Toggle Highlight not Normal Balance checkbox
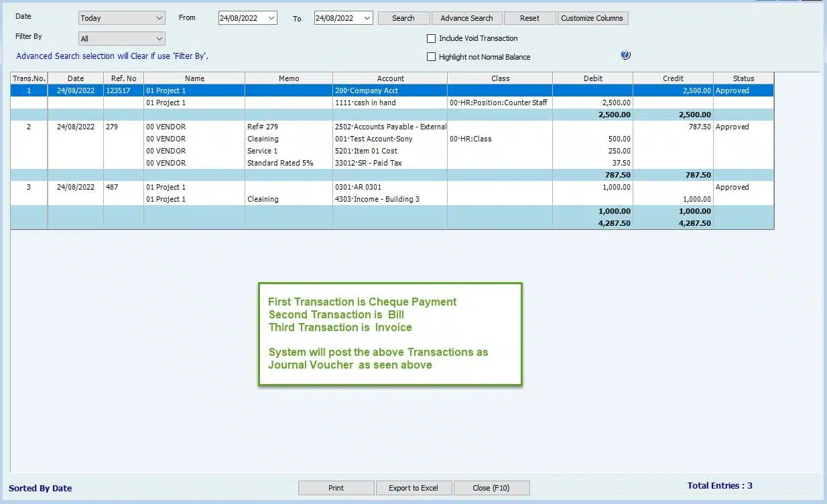827x504 pixels. point(431,57)
